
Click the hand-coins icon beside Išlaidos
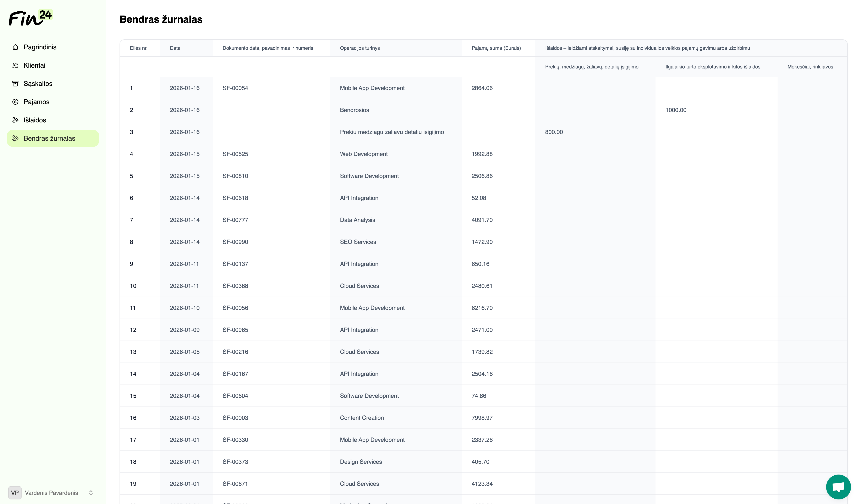pyautogui.click(x=15, y=120)
